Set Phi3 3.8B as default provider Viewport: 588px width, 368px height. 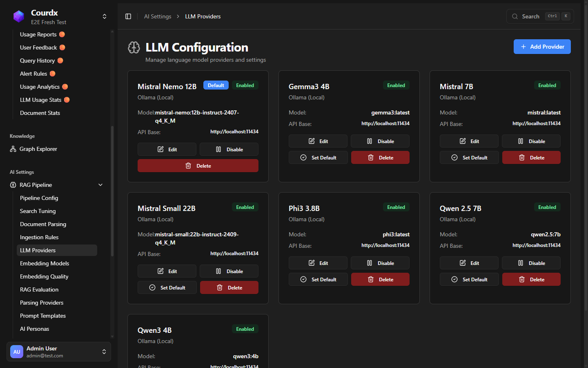point(318,280)
